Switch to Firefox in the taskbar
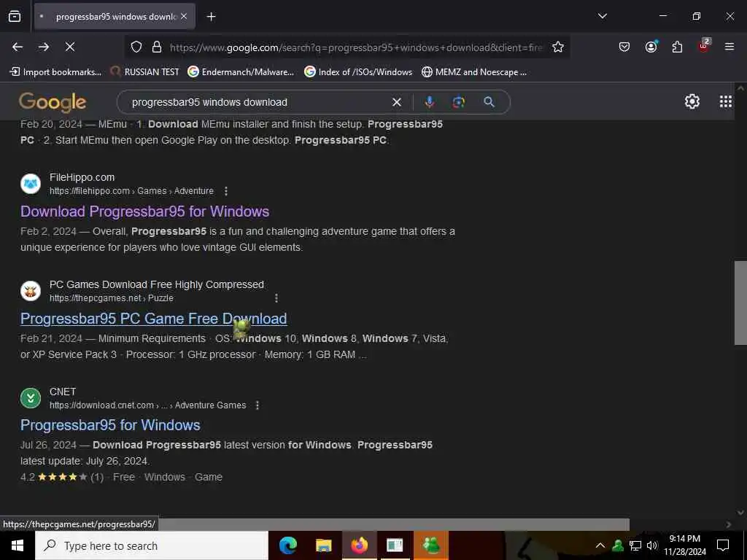 (359, 545)
